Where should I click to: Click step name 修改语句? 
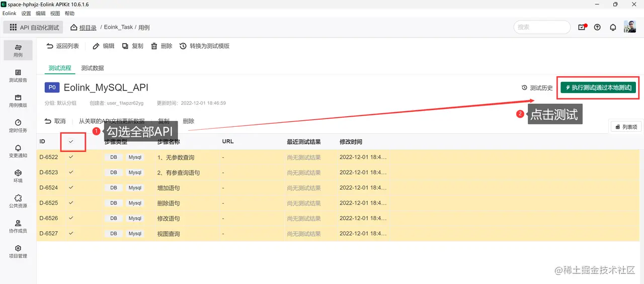point(169,218)
